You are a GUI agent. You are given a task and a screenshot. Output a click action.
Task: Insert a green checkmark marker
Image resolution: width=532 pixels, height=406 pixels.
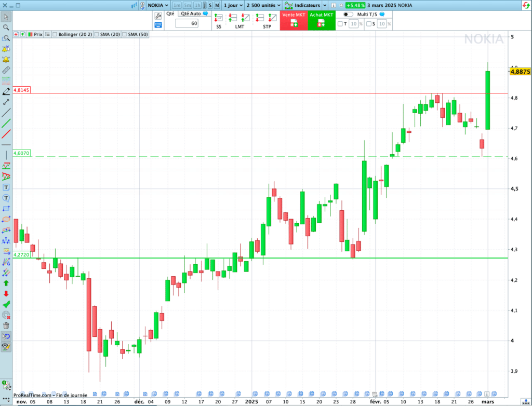6,305
